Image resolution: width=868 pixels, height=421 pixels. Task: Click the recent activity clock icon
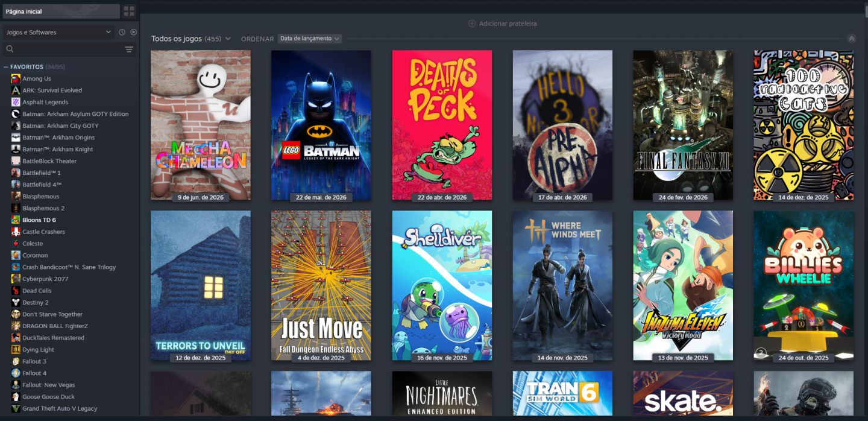[122, 32]
